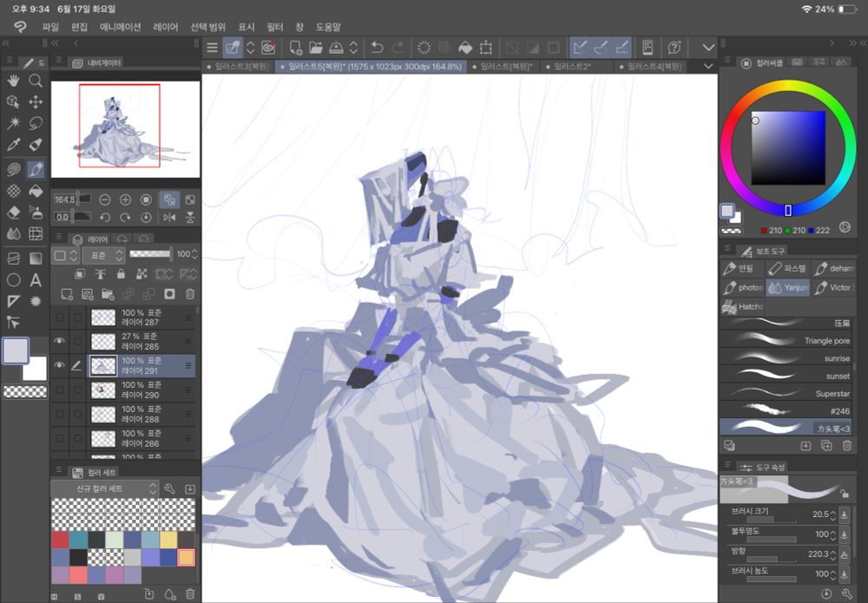Click the Open file folder icon

(x=316, y=48)
